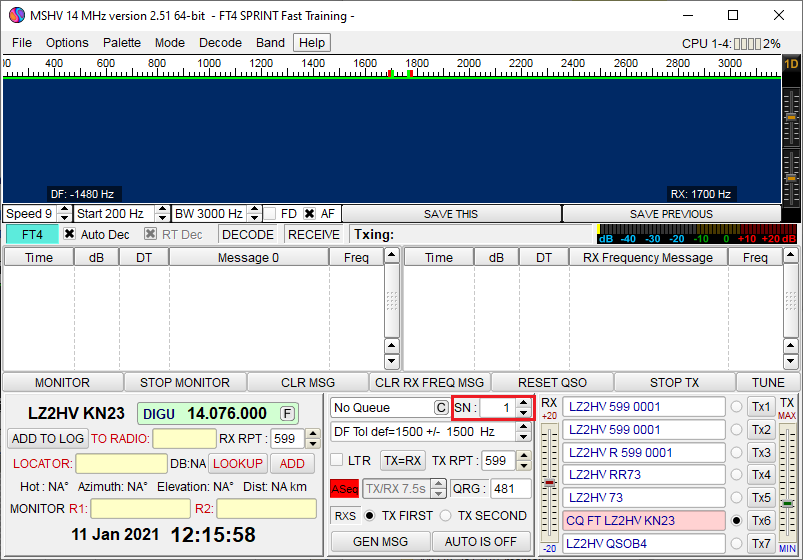Click the CLR RX FREQ MSG button
The height and width of the screenshot is (560, 803).
(x=429, y=383)
